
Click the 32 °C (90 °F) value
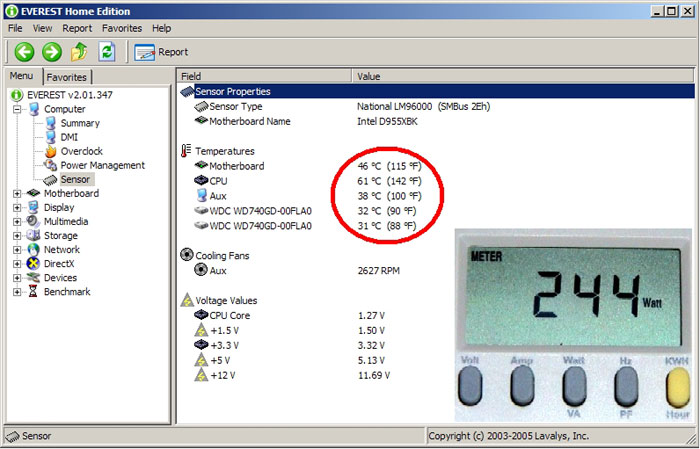(x=387, y=211)
